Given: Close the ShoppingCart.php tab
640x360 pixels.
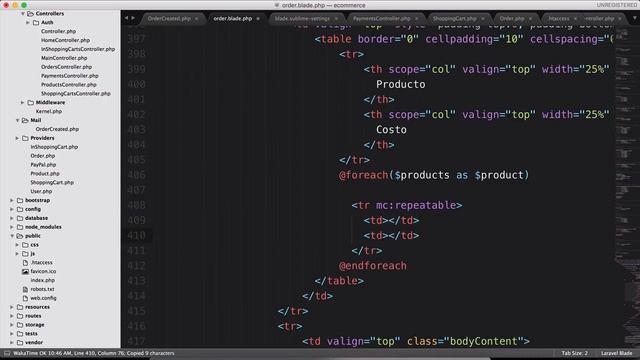Looking at the screenshot, I should click(x=483, y=19).
